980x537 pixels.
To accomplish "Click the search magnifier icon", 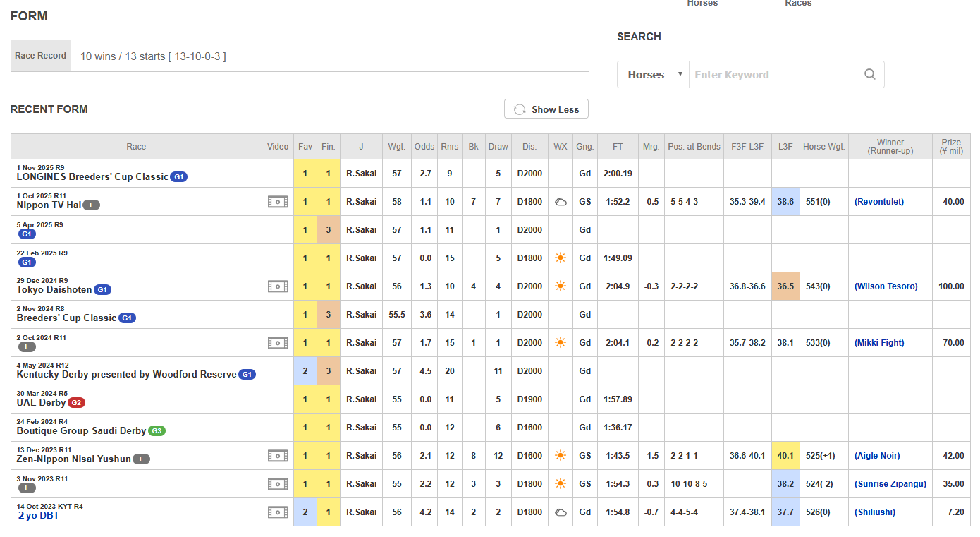I will pyautogui.click(x=870, y=74).
